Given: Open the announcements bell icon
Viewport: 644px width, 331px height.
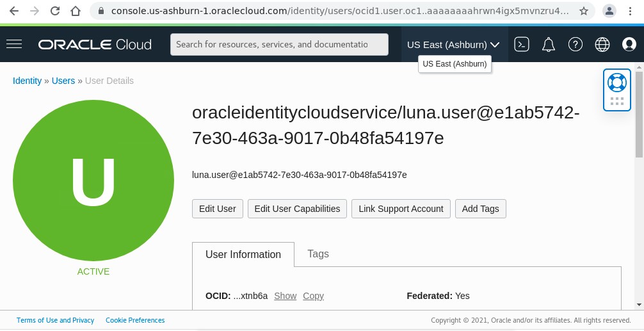Looking at the screenshot, I should pos(549,44).
